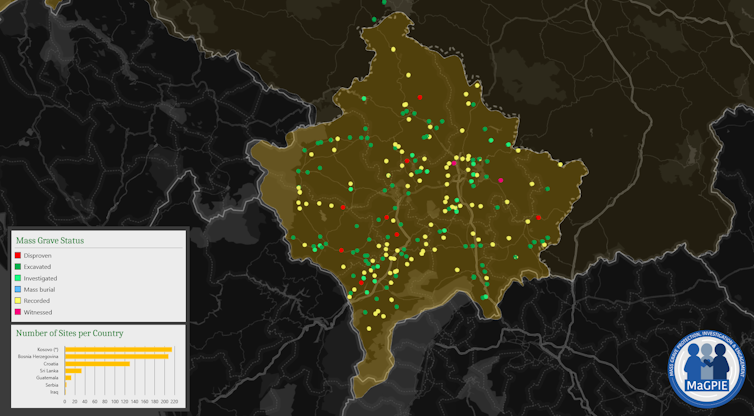Pick the light green Investigated swatch

click(19, 277)
